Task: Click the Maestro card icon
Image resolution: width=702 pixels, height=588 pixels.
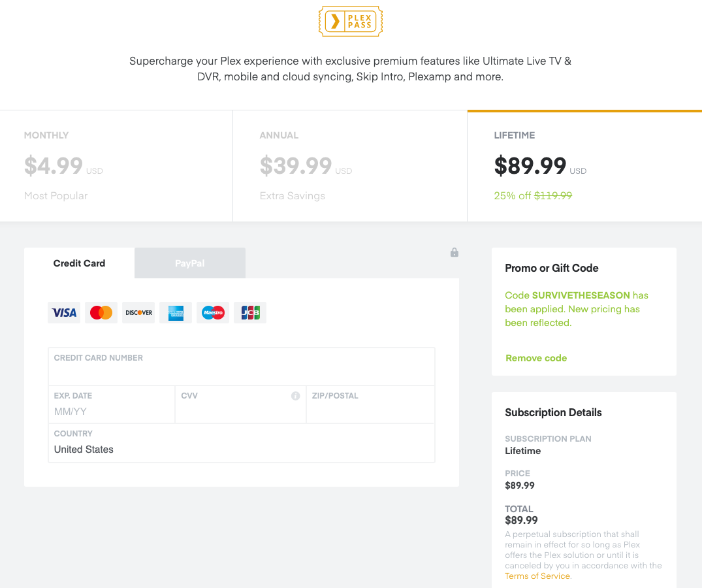Action: [x=213, y=313]
